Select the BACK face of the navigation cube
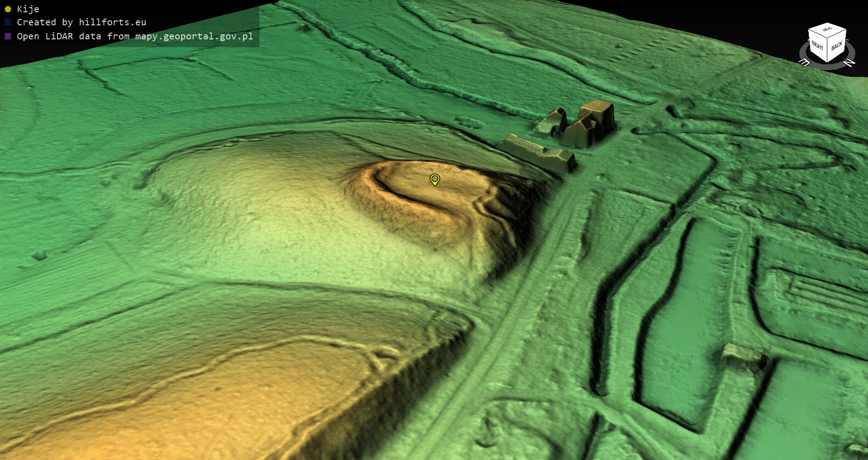Viewport: 868px width, 460px height. point(836,46)
